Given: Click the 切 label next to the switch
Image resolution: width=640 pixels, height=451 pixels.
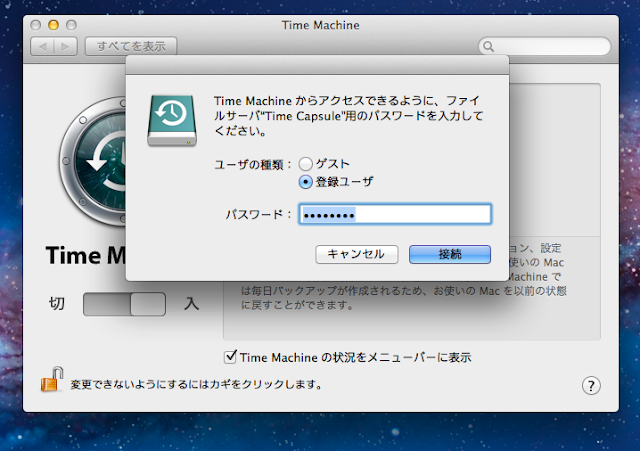Looking at the screenshot, I should point(57,304).
